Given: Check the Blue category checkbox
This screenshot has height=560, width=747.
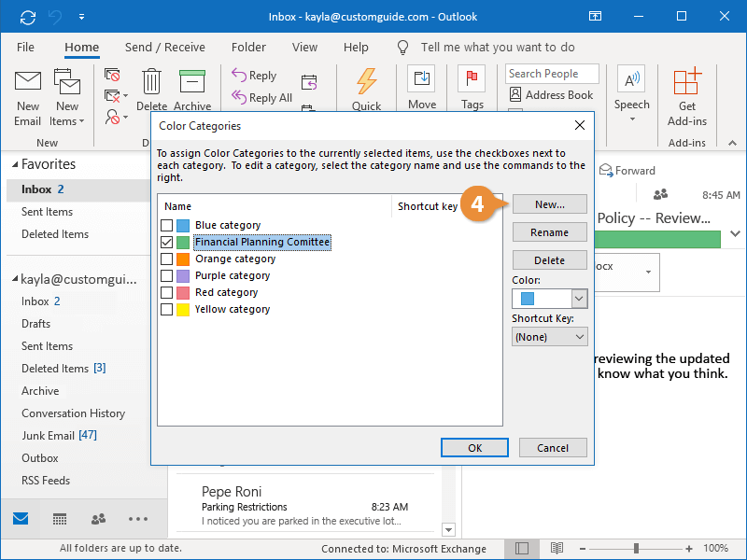Looking at the screenshot, I should click(x=167, y=225).
